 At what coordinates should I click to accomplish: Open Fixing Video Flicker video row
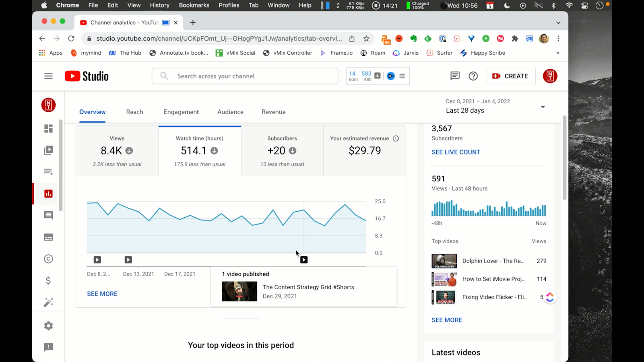click(489, 297)
